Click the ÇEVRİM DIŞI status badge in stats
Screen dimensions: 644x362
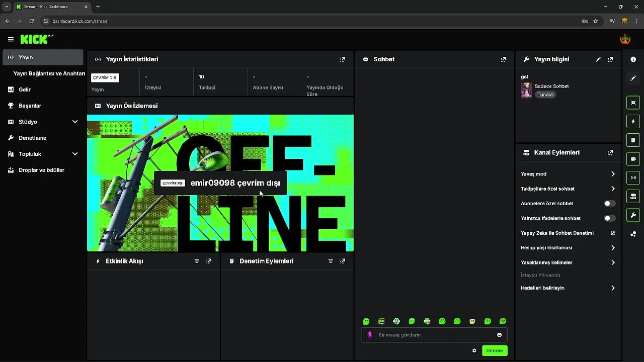coord(105,77)
